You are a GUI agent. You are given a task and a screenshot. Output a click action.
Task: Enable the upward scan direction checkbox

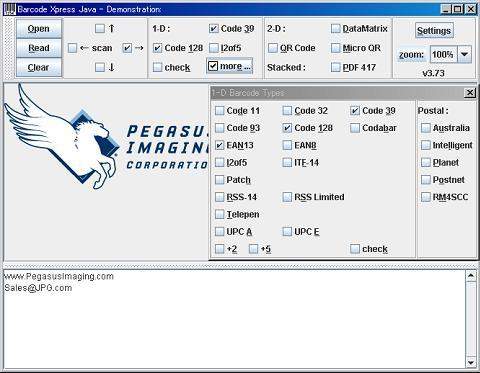pyautogui.click(x=100, y=29)
